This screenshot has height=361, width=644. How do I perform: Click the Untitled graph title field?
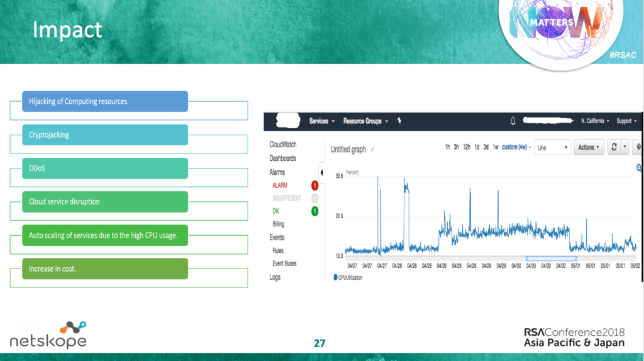coord(348,150)
